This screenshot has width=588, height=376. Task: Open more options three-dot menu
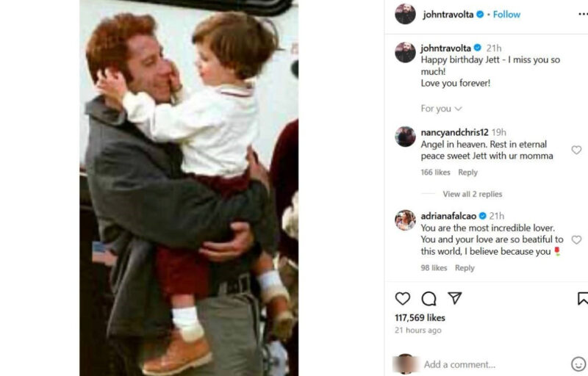(583, 14)
